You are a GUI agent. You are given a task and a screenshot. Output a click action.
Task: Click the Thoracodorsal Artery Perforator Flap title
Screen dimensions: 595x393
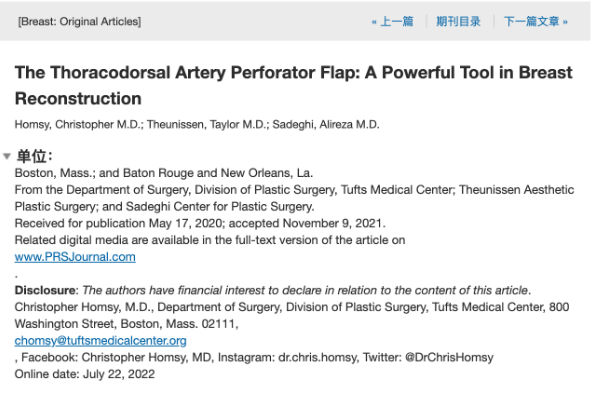293,85
